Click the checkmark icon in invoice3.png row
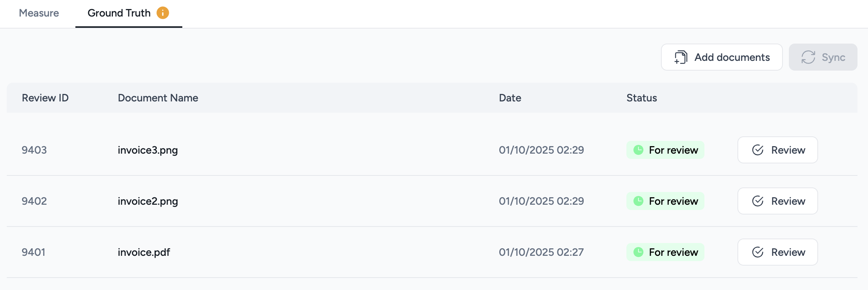 coord(758,150)
